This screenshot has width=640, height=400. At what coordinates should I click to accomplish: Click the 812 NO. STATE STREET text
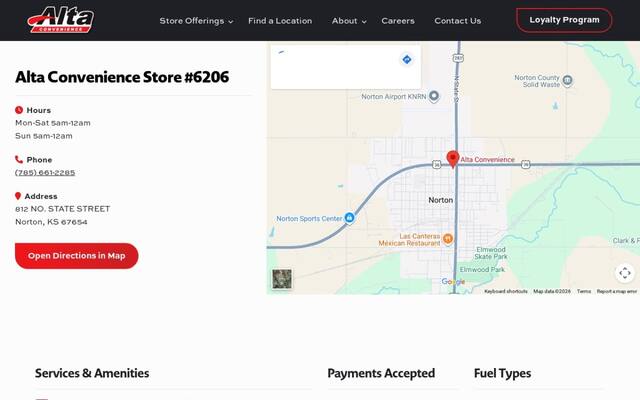62,209
